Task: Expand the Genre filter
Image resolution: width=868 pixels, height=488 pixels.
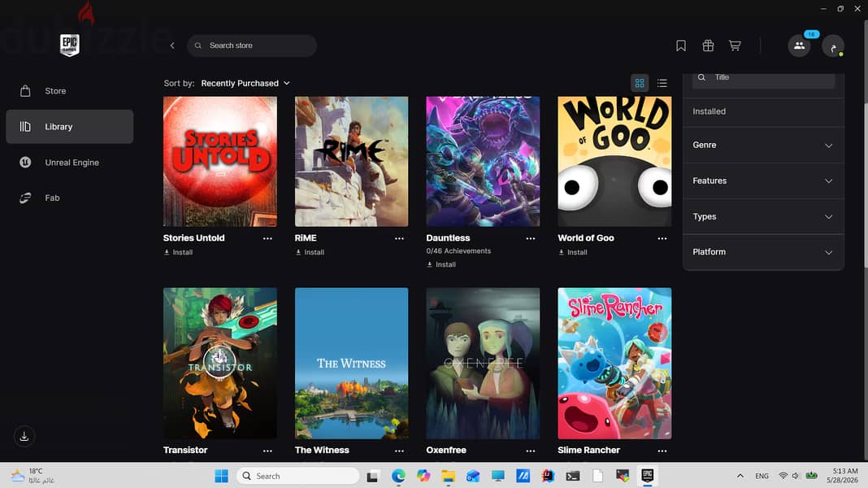Action: (763, 145)
